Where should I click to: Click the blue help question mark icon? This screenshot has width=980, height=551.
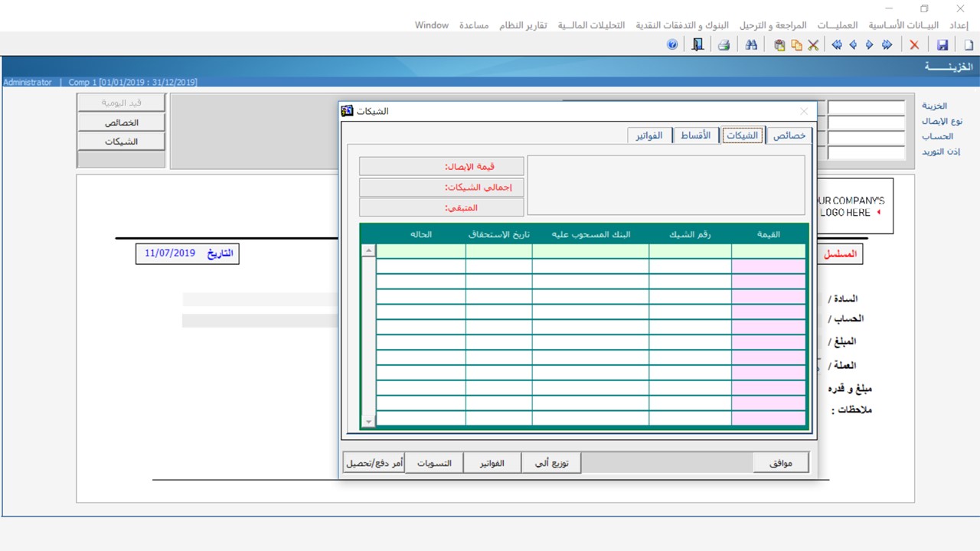(x=672, y=45)
